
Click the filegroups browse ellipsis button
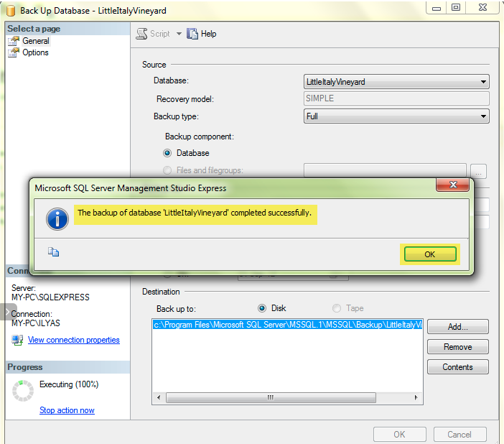tap(478, 171)
